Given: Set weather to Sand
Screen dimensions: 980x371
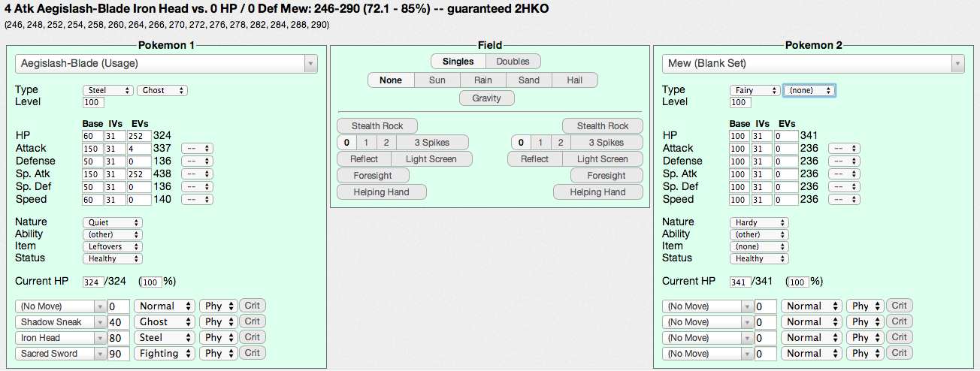Looking at the screenshot, I should (529, 80).
